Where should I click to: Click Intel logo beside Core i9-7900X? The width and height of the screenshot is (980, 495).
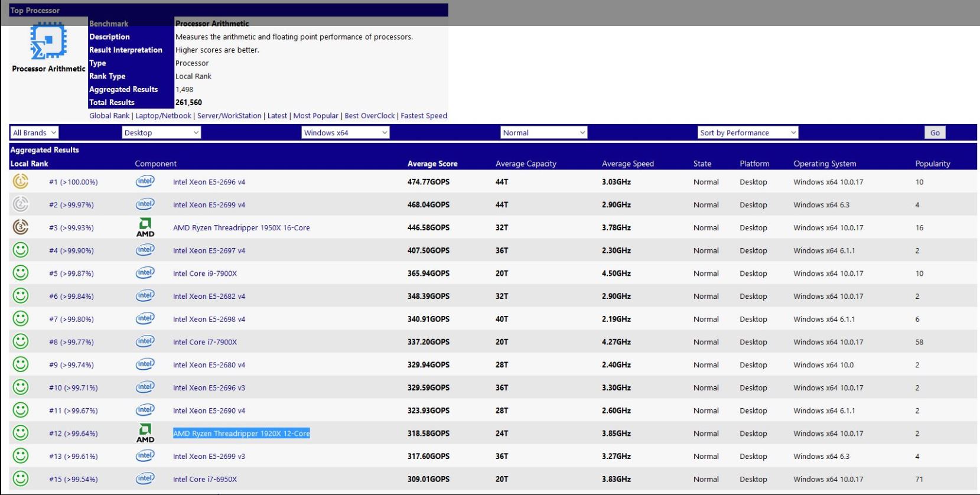pos(145,273)
